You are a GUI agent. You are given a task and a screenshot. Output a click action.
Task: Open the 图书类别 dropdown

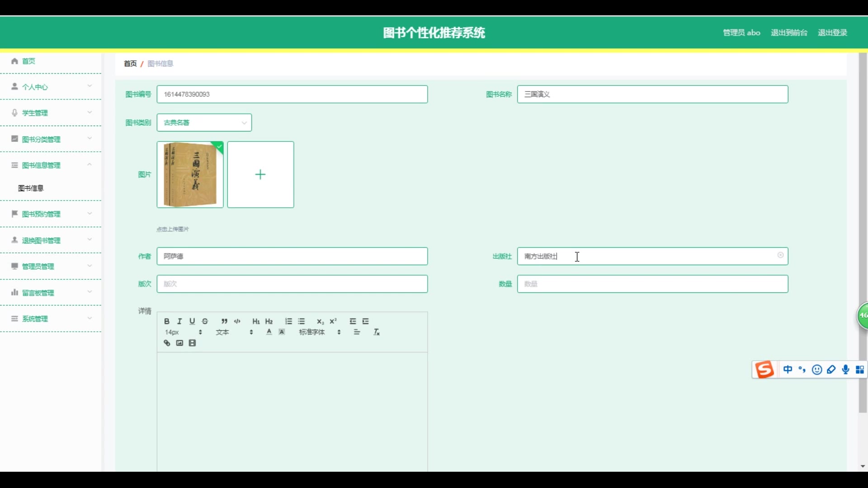(204, 122)
